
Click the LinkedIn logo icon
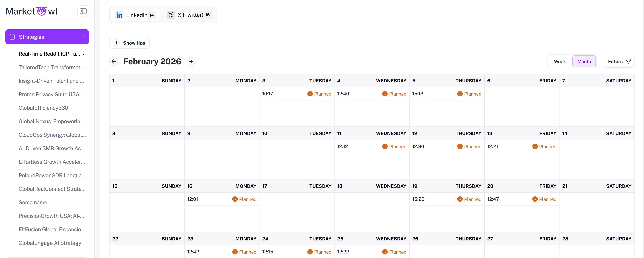pos(119,15)
